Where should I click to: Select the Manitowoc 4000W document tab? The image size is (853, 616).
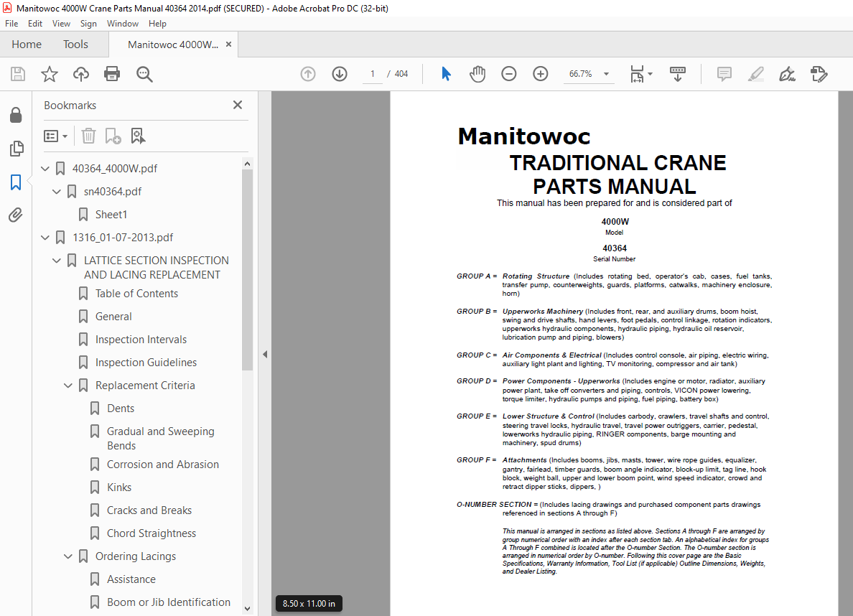(x=172, y=45)
